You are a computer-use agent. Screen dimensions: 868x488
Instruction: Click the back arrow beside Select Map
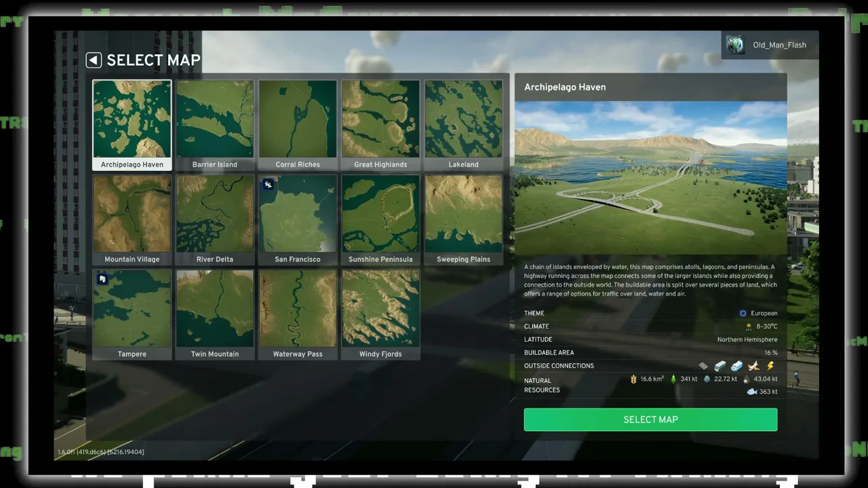(94, 60)
